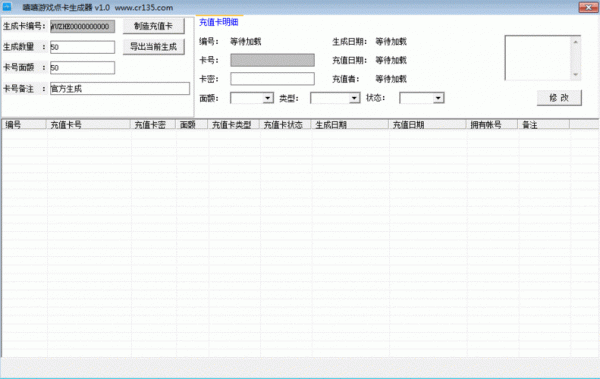Click the application icon in title bar
This screenshot has height=379, width=600.
pos(7,7)
